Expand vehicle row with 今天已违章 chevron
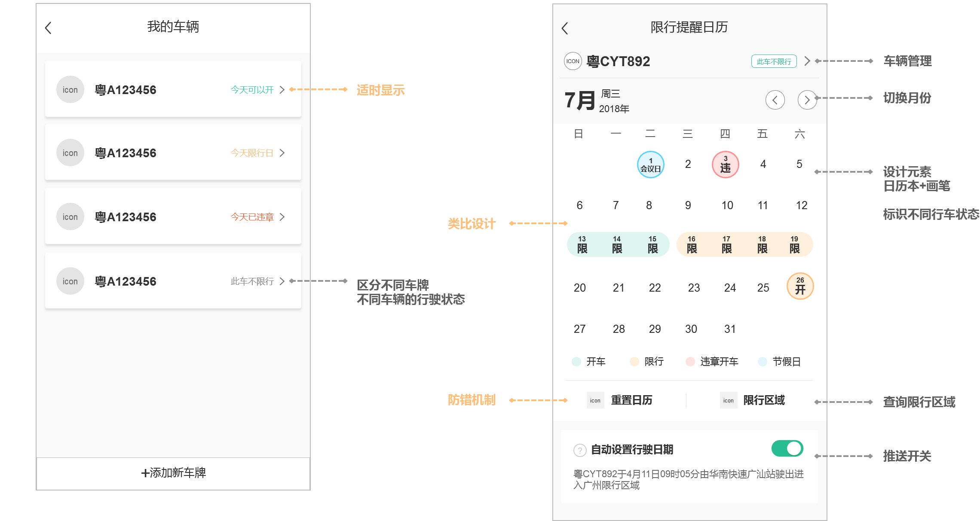This screenshot has height=521, width=980. [x=282, y=217]
